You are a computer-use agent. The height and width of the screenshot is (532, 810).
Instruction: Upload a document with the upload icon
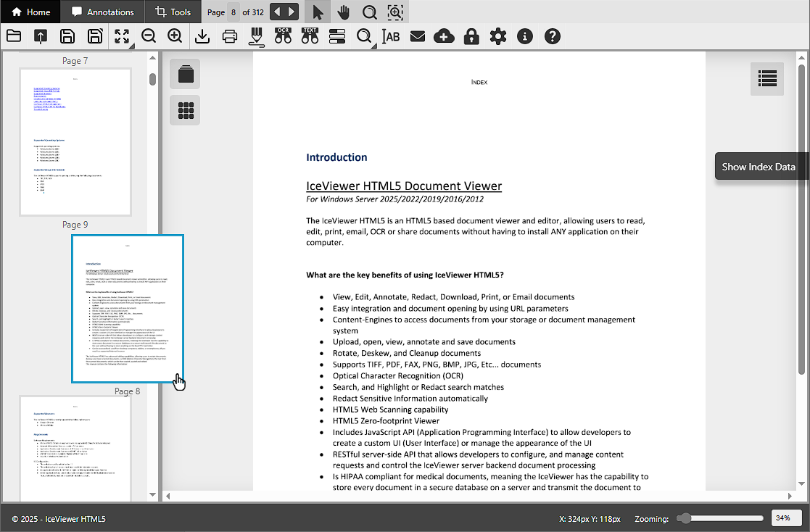[x=41, y=36]
